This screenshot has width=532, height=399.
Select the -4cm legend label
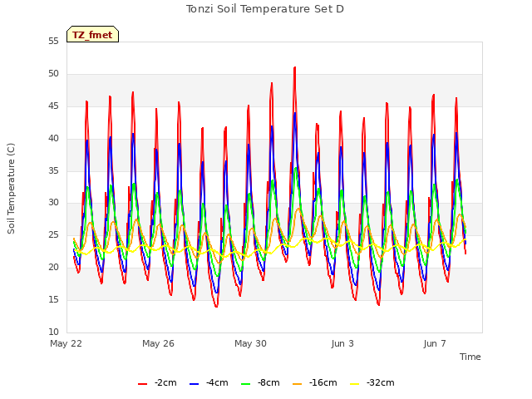217,382
